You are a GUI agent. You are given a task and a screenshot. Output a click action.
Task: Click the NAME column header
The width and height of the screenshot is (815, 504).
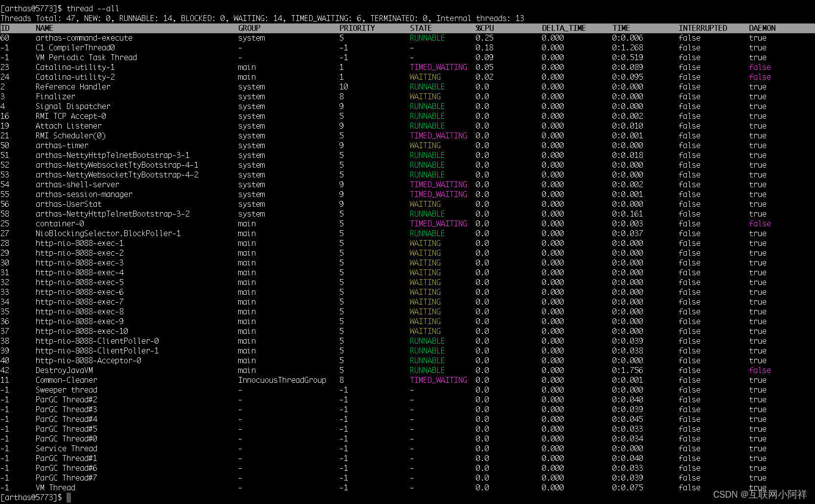coord(45,28)
